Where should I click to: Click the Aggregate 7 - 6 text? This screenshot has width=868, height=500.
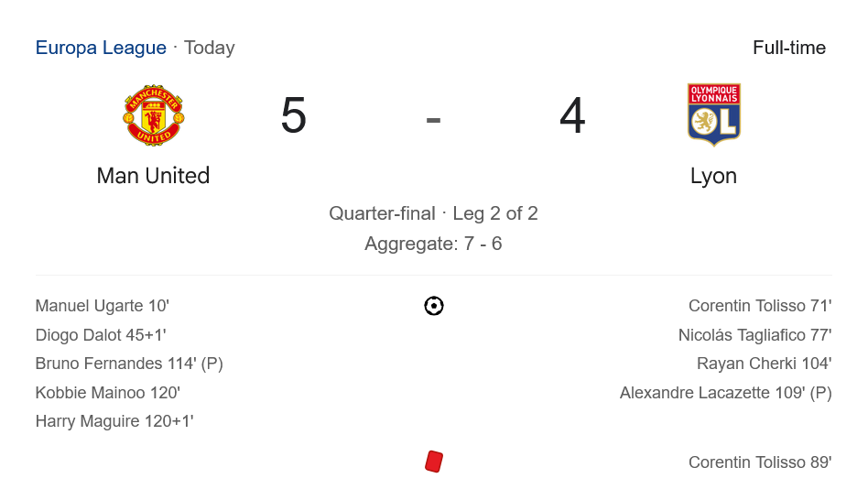(x=433, y=244)
